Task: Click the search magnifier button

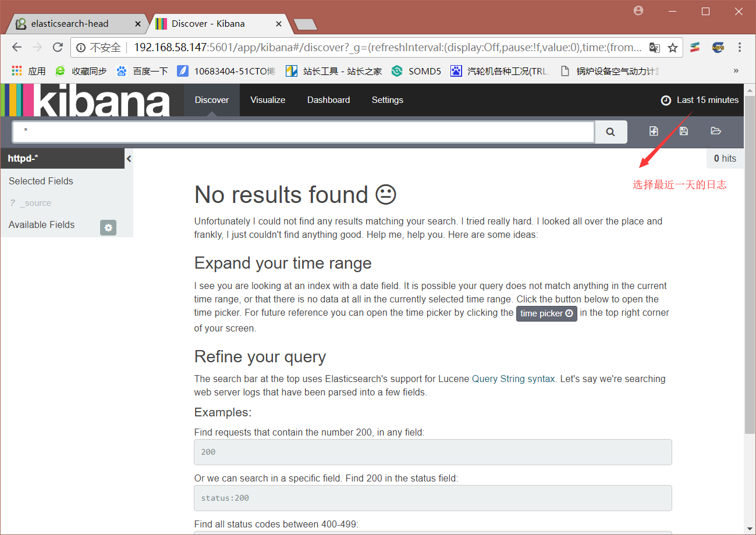Action: [x=611, y=132]
